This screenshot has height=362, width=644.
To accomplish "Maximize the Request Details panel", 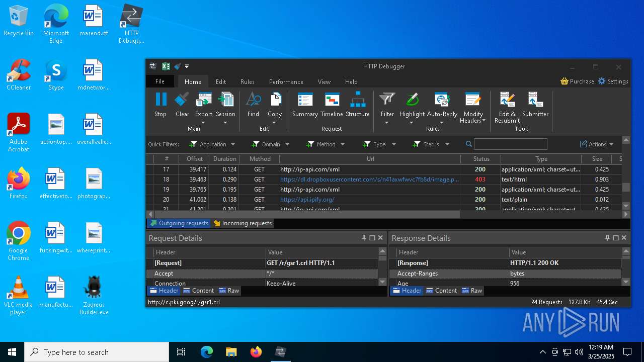I will click(372, 238).
